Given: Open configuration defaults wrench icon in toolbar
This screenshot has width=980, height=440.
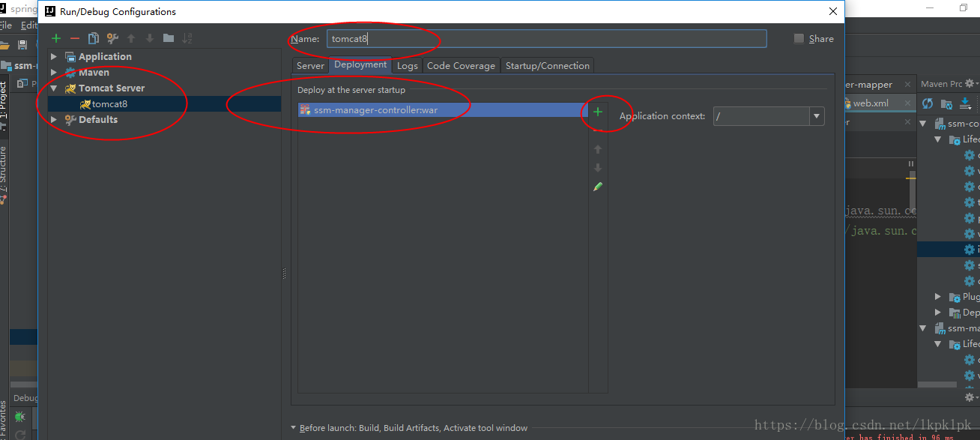Looking at the screenshot, I should pos(112,38).
